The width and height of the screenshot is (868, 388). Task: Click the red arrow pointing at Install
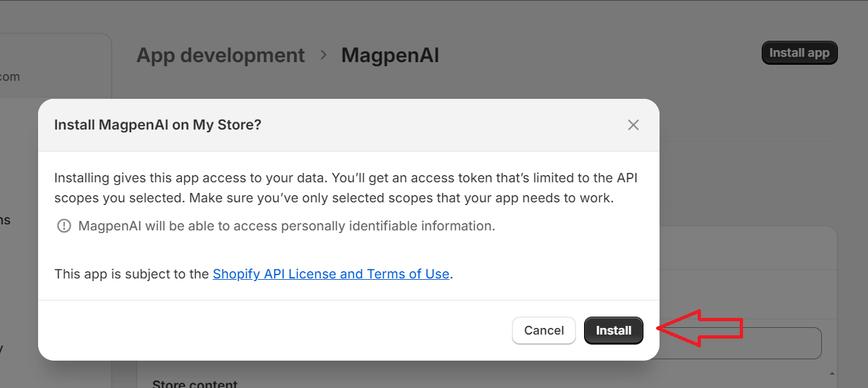click(700, 328)
